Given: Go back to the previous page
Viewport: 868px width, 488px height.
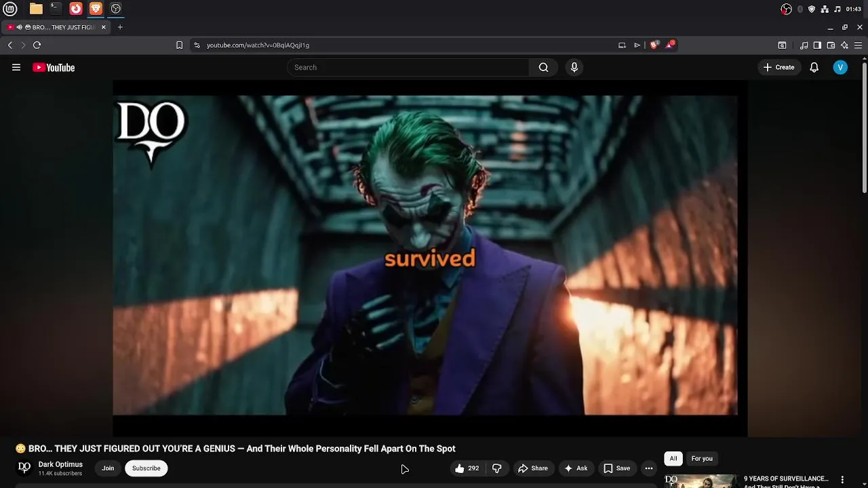Looking at the screenshot, I should 10,45.
